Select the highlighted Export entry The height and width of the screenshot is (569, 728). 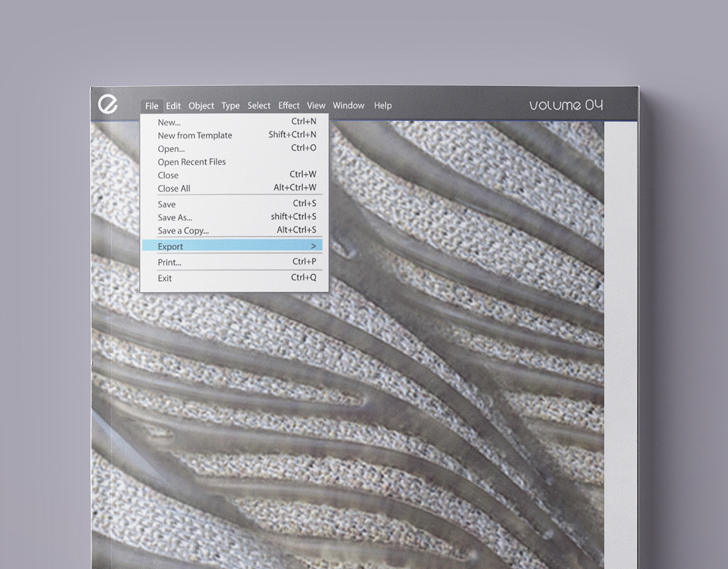(232, 246)
